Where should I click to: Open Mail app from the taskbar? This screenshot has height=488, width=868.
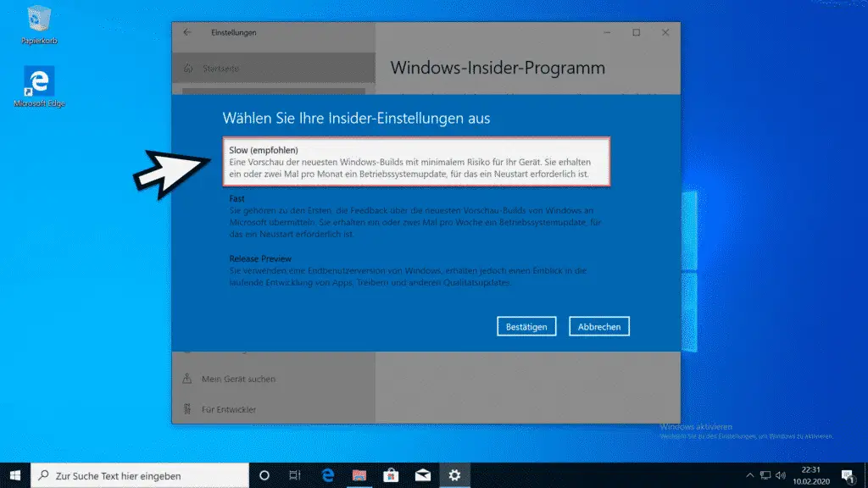click(423, 475)
